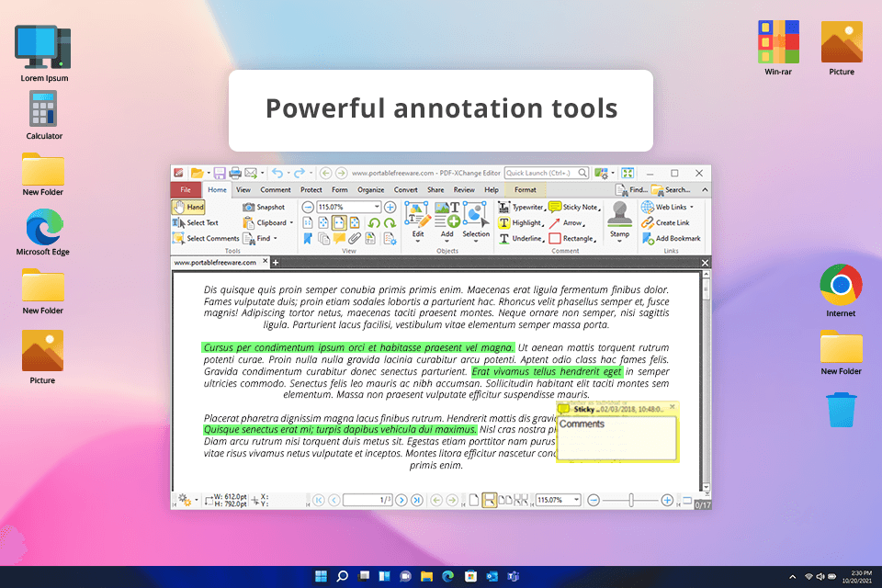This screenshot has height=588, width=882.
Task: Open the Organize ribbon tab
Action: click(370, 190)
